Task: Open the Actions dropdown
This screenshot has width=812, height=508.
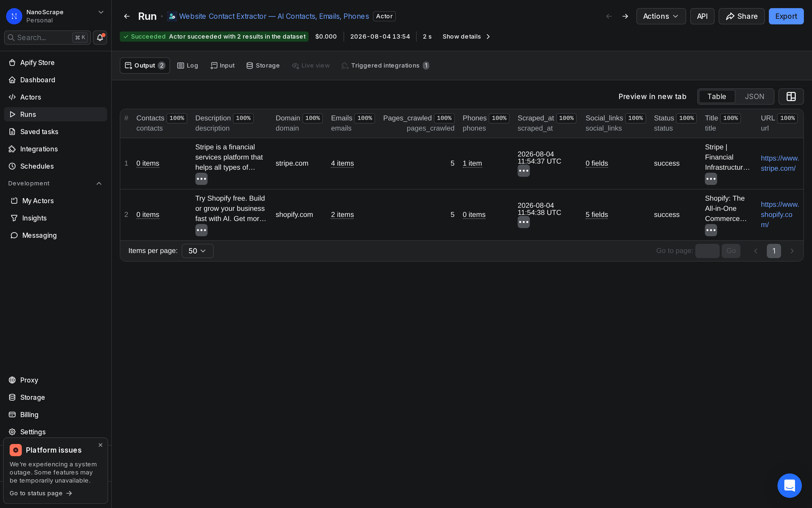Action: [x=661, y=16]
